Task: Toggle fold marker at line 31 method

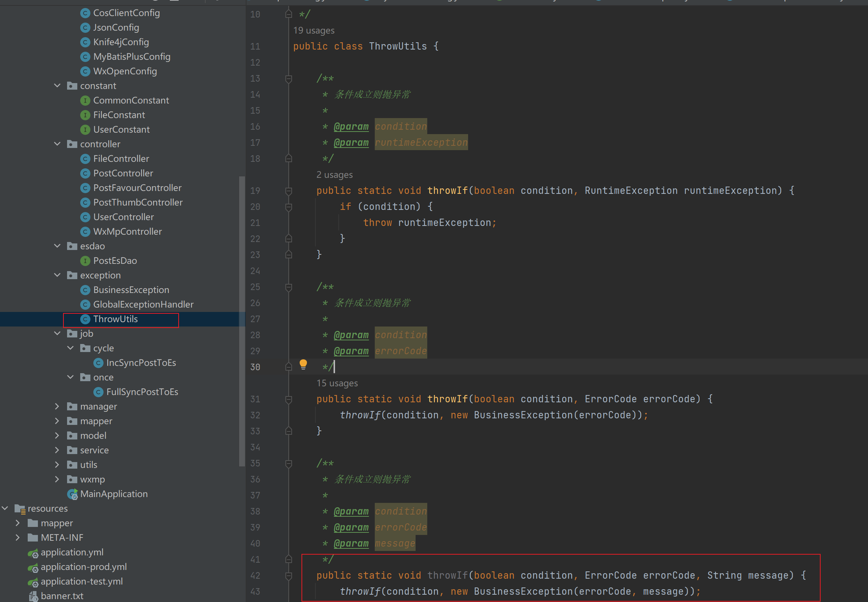Action: click(x=289, y=399)
